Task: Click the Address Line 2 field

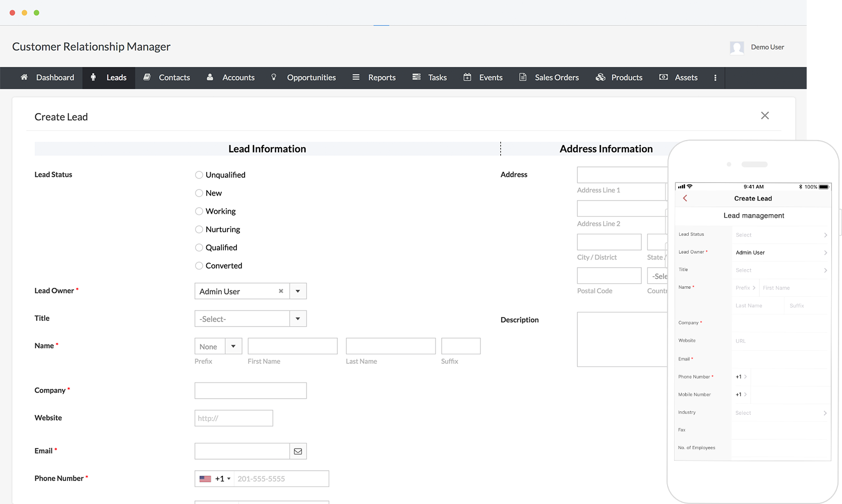Action: [623, 209]
